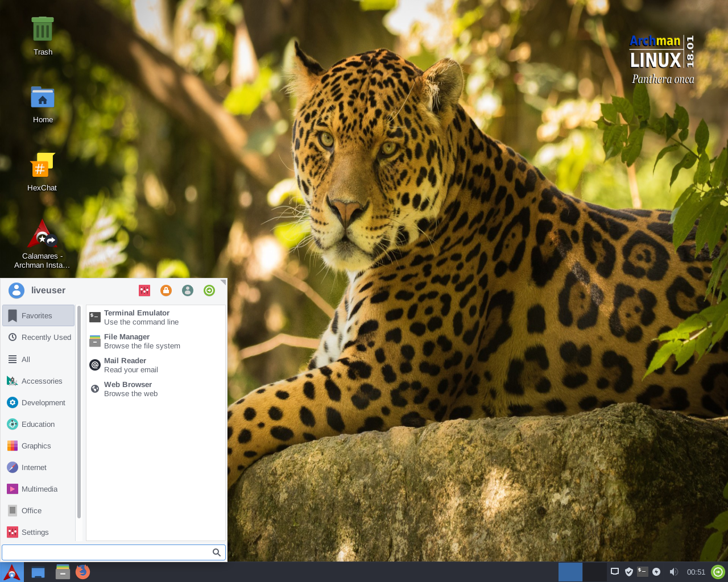Open the Settings category
Viewport: 728px width, 582px height.
pyautogui.click(x=39, y=532)
